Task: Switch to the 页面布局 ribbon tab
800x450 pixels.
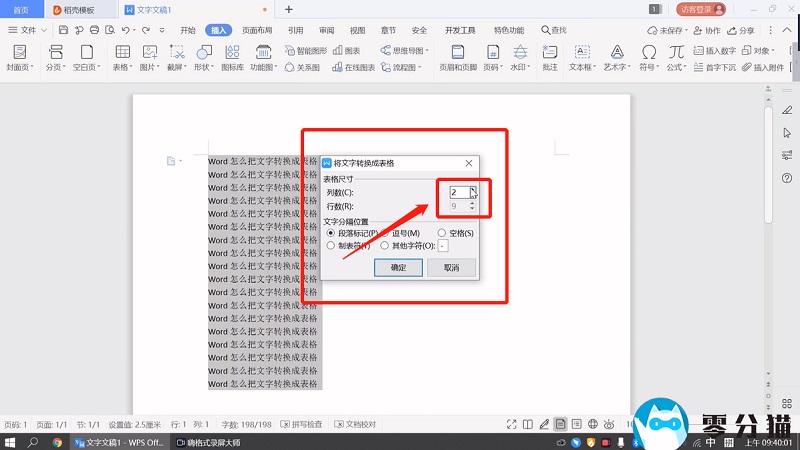Action: tap(257, 31)
